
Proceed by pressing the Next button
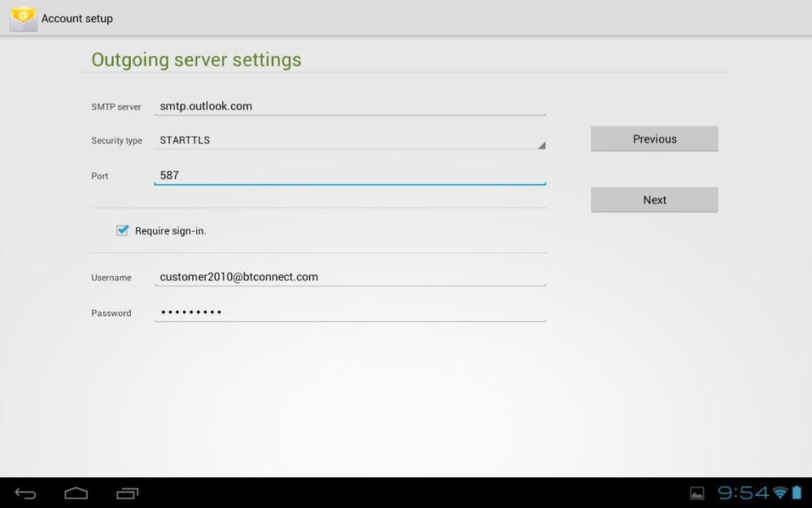click(x=654, y=200)
